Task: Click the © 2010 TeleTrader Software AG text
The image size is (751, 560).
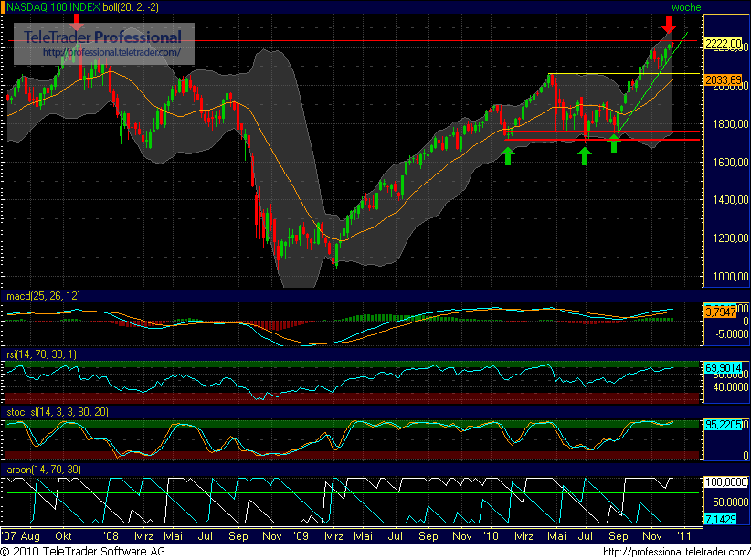Action: 83,552
